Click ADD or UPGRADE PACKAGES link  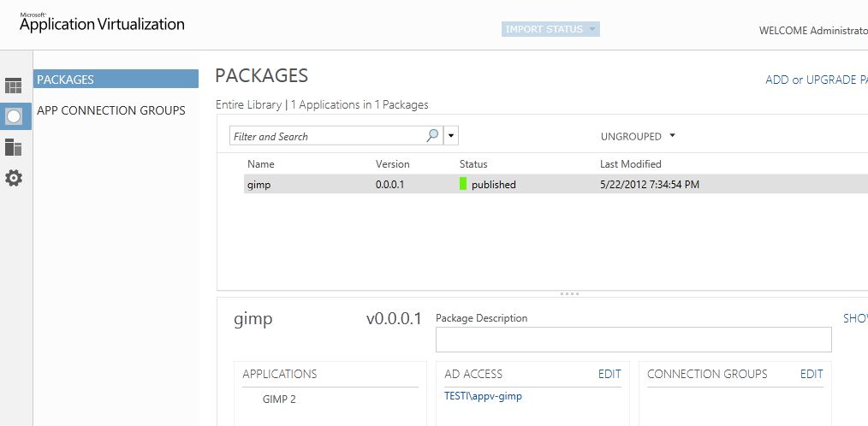pyautogui.click(x=817, y=80)
